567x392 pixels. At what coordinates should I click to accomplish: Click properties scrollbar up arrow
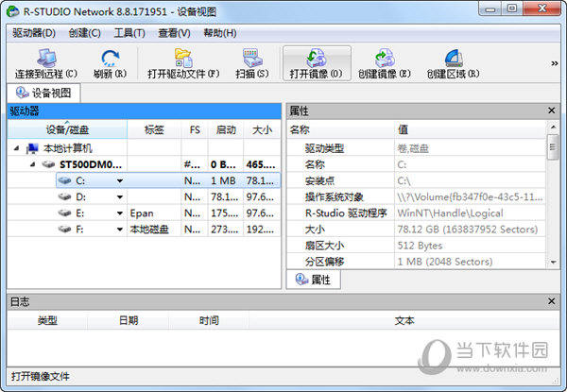point(553,128)
